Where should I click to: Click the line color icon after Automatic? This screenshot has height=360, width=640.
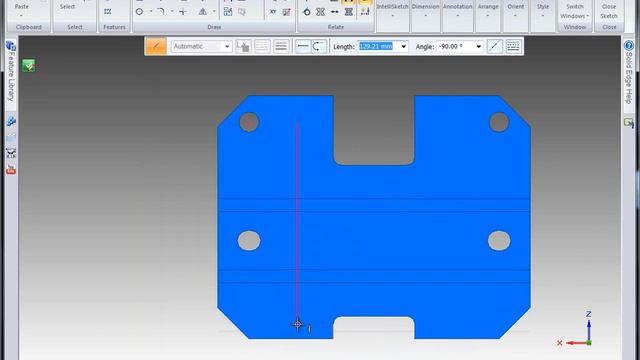coord(243,46)
